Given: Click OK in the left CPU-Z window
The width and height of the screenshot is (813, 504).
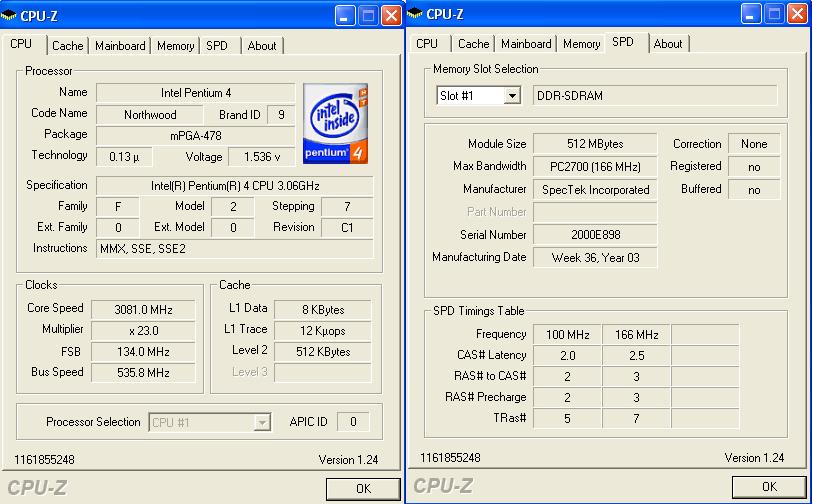Looking at the screenshot, I should click(363, 488).
